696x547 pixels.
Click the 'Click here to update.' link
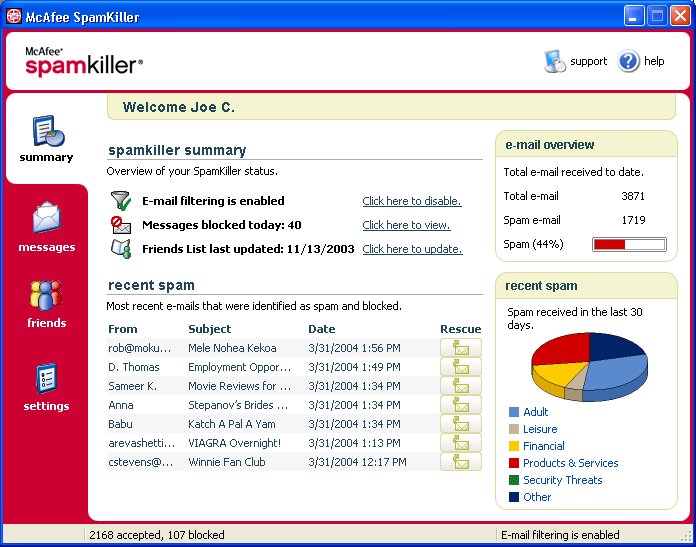[412, 249]
